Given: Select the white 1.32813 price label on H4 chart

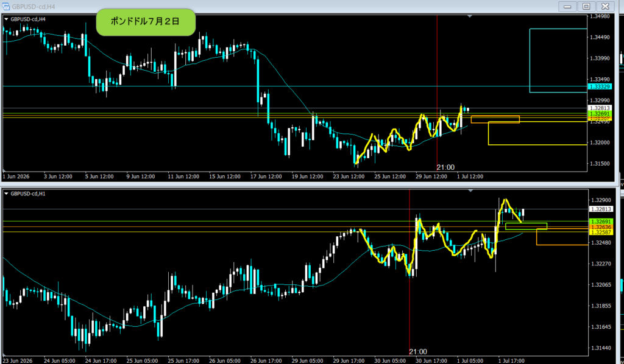Looking at the screenshot, I should pyautogui.click(x=600, y=108).
